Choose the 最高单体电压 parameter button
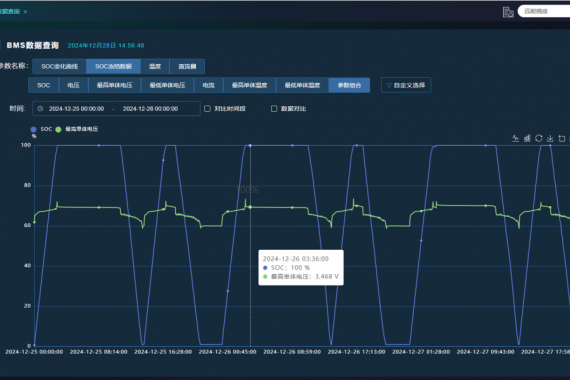570x380 pixels. tap(115, 85)
